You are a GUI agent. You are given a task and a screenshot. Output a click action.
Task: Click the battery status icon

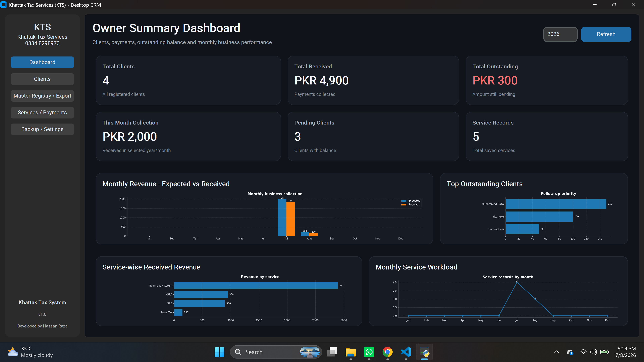604,352
